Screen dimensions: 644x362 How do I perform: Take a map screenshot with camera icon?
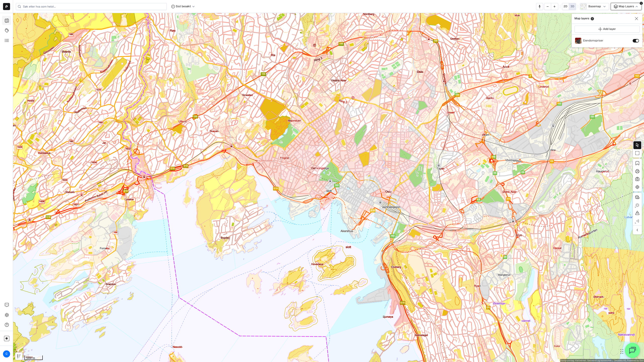tap(637, 179)
